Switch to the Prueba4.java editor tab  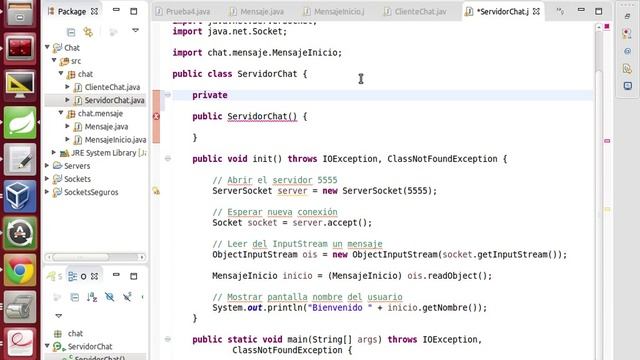(x=182, y=11)
